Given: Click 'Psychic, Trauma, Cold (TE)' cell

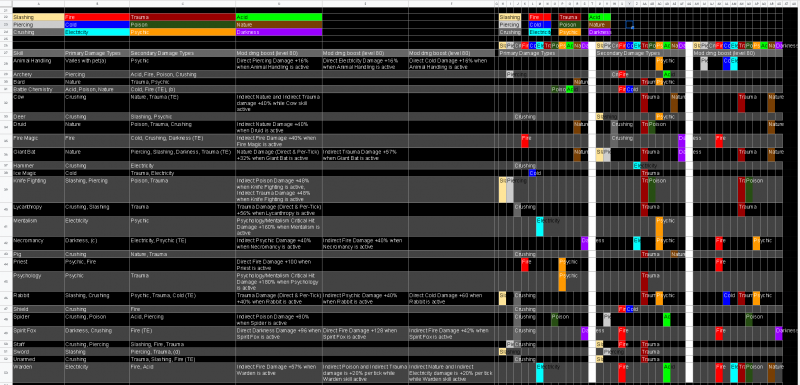Looking at the screenshot, I should 183,298.
